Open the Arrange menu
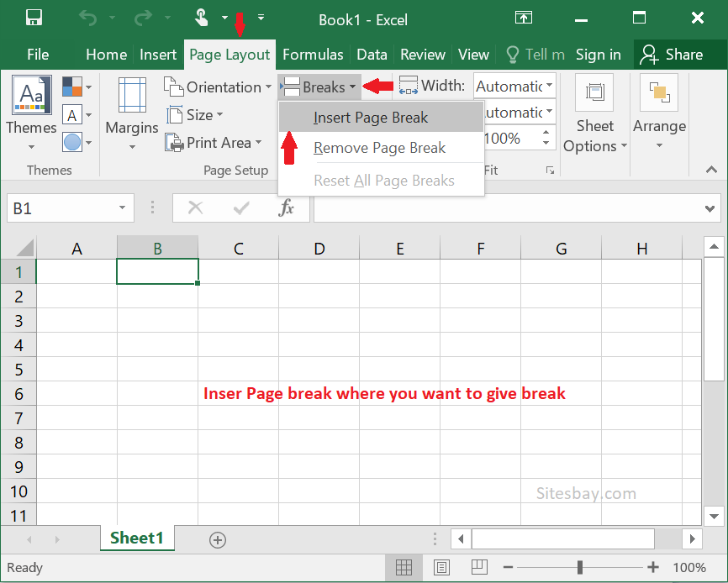This screenshot has width=728, height=583. [659, 113]
